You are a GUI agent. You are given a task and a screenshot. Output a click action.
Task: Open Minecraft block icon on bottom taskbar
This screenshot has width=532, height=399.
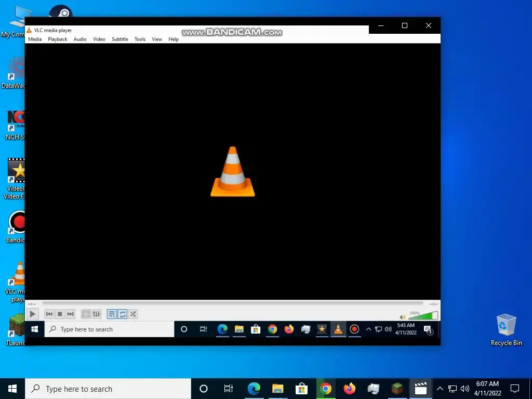point(397,389)
